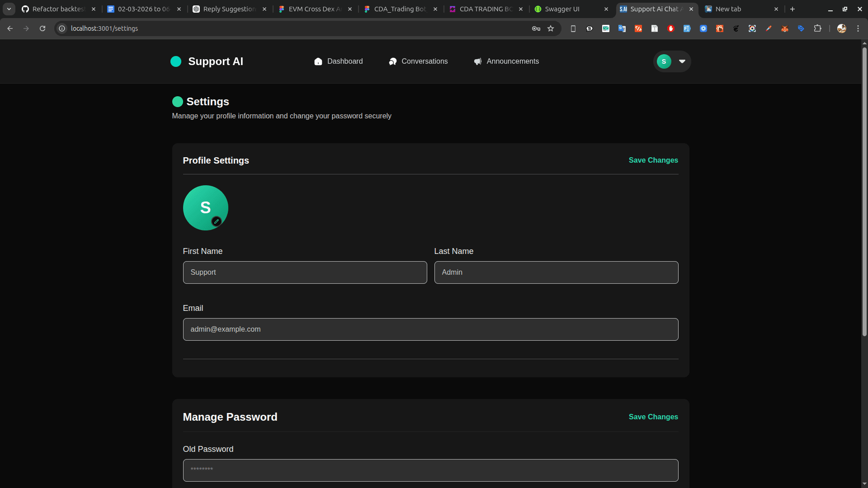Image resolution: width=868 pixels, height=488 pixels.
Task: Open Chrome three-dot menu
Action: [x=858, y=28]
